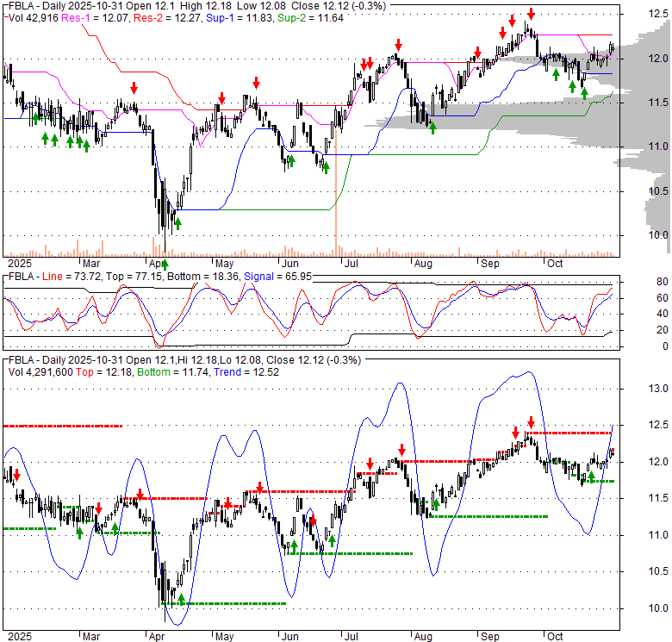Click the red dashed resistance line at 12.5, lower chart
This screenshot has height=642, width=672.
click(62, 426)
